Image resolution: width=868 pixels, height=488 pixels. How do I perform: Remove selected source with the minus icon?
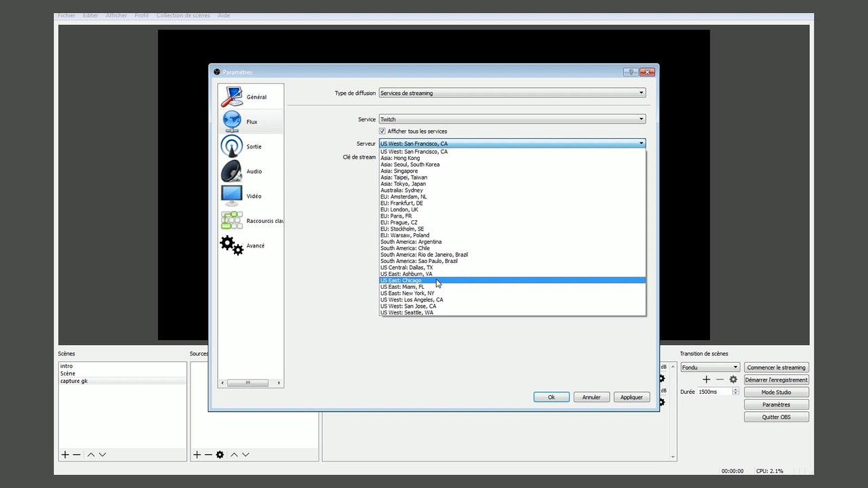(208, 455)
